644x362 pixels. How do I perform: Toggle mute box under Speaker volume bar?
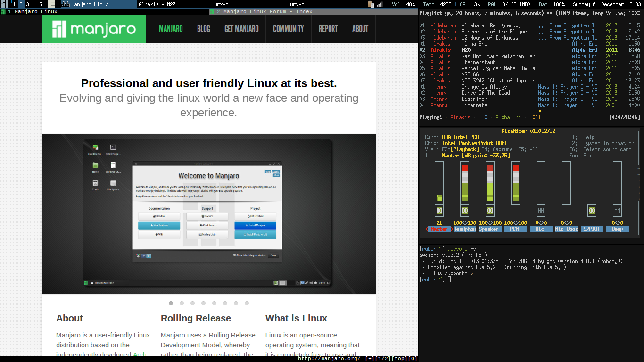point(490,211)
